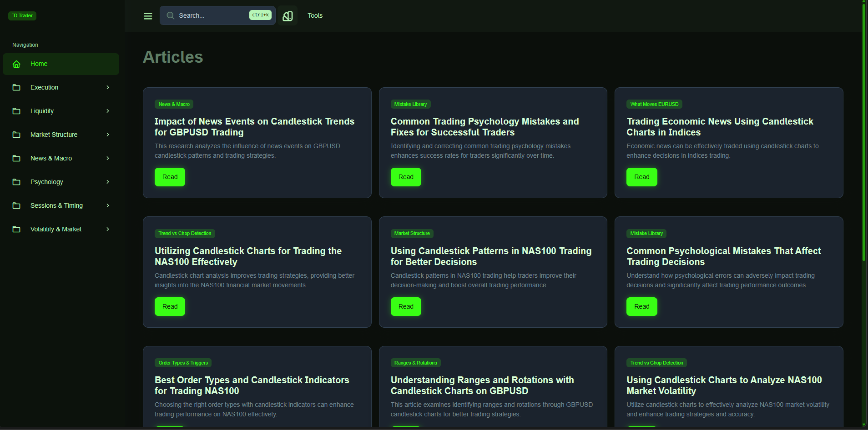Click Mistake Library tag on Common Trading Psychology card
This screenshot has height=430, width=868.
pyautogui.click(x=410, y=104)
